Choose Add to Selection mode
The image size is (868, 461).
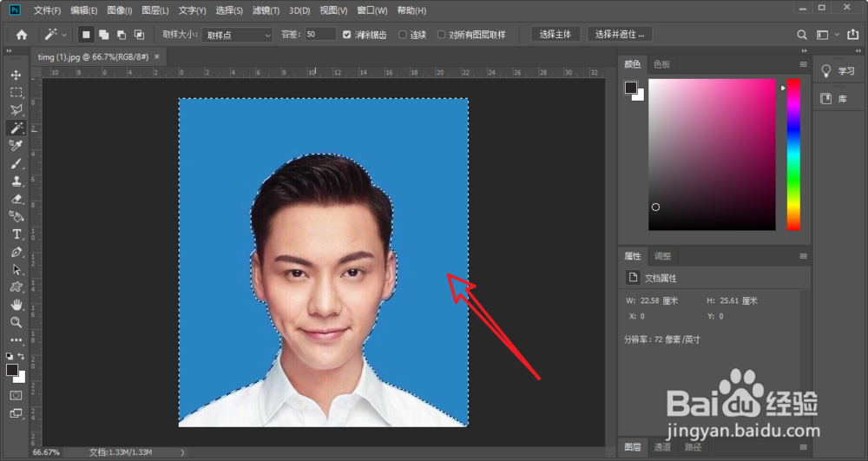click(x=103, y=35)
